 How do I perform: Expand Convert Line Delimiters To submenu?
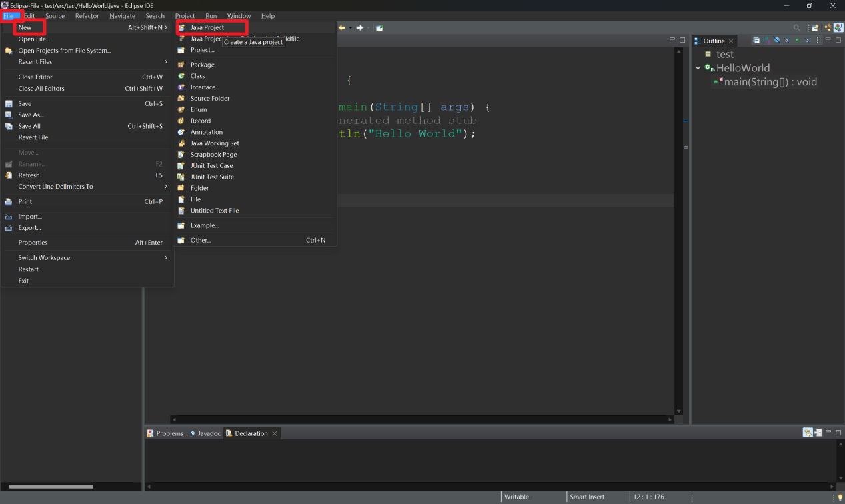87,187
